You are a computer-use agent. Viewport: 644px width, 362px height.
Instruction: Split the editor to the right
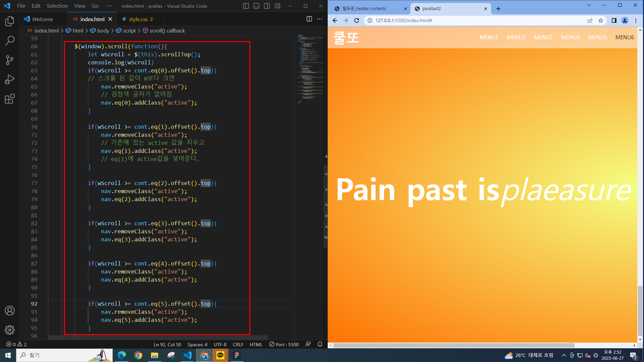(309, 19)
